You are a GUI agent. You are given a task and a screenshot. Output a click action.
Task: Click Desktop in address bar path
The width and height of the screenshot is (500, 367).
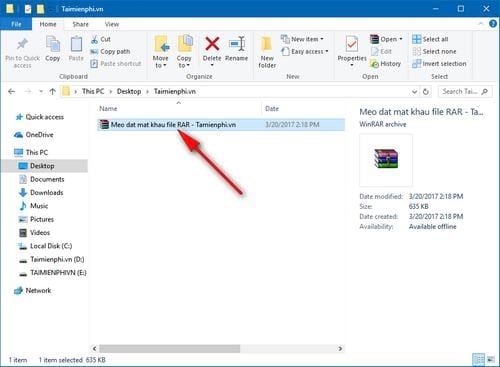[129, 91]
